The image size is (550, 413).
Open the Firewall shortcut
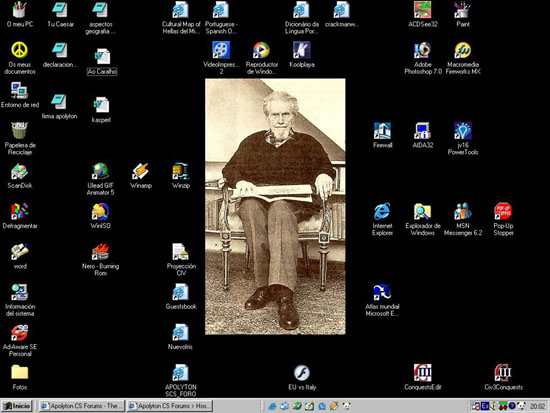click(x=382, y=131)
